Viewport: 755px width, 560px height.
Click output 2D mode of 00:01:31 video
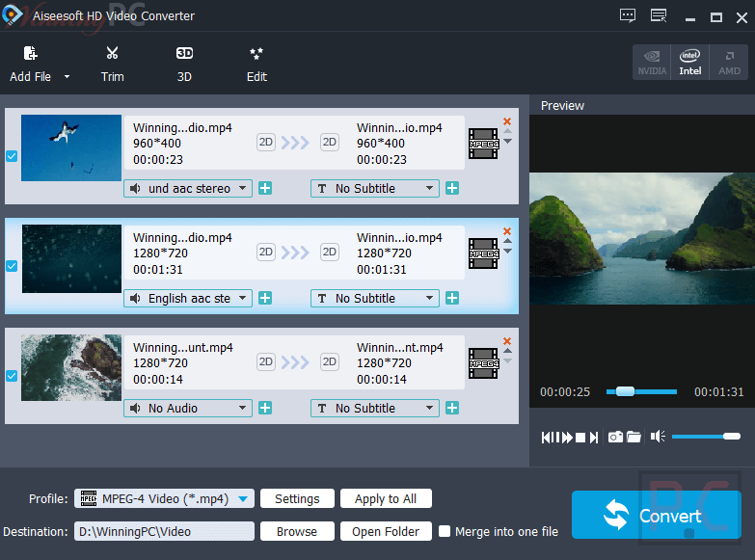pos(330,252)
